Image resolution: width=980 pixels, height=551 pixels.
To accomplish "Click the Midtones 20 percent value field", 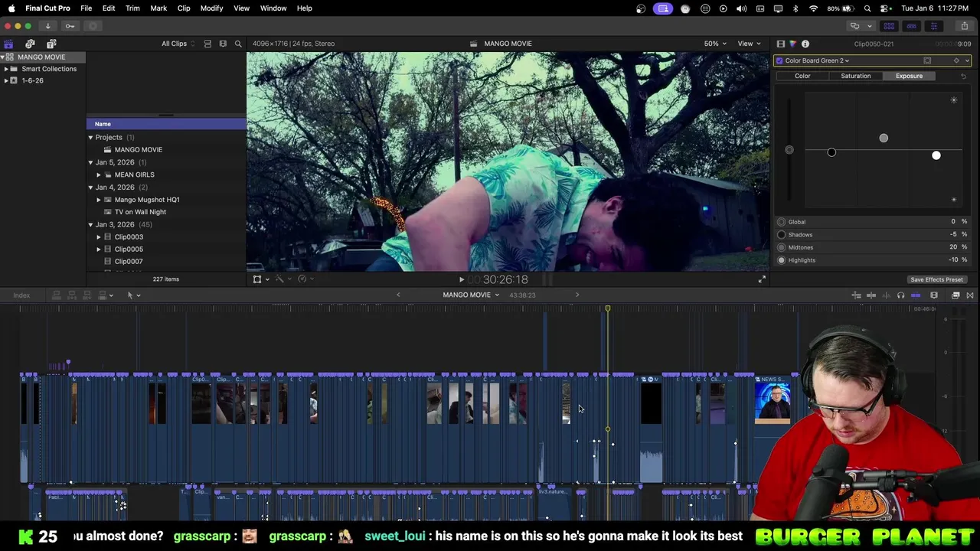I will click(953, 247).
